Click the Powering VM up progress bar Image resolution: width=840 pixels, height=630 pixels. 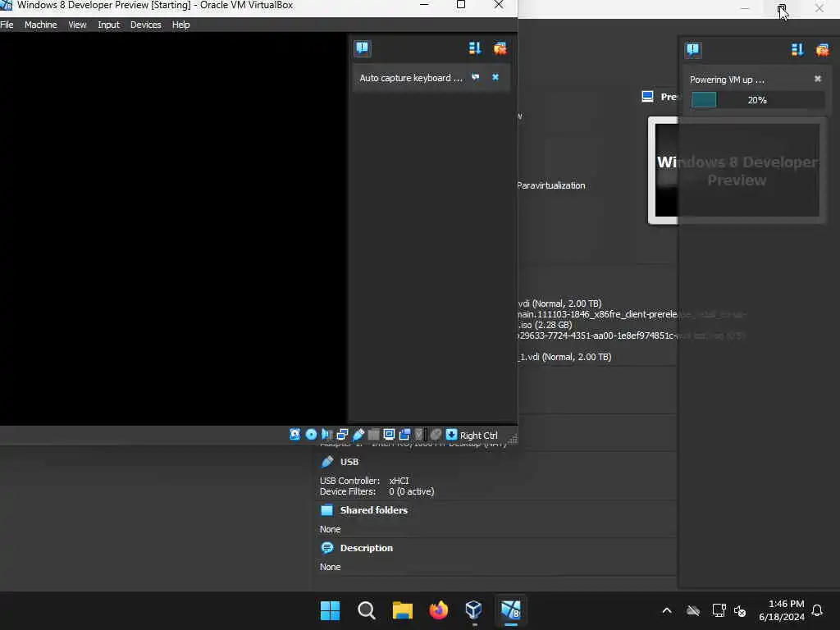coord(757,99)
